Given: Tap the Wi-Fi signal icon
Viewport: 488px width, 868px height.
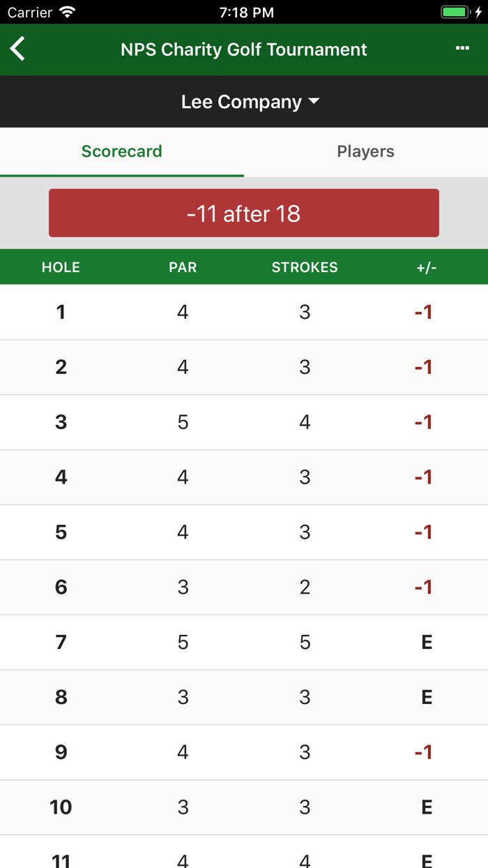Looking at the screenshot, I should point(68,13).
